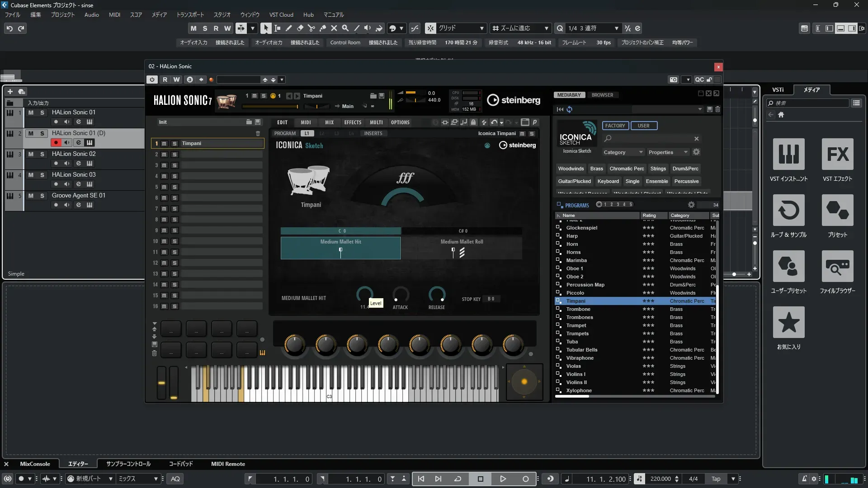Switch to the EFFECTS tab in HALion

click(353, 122)
